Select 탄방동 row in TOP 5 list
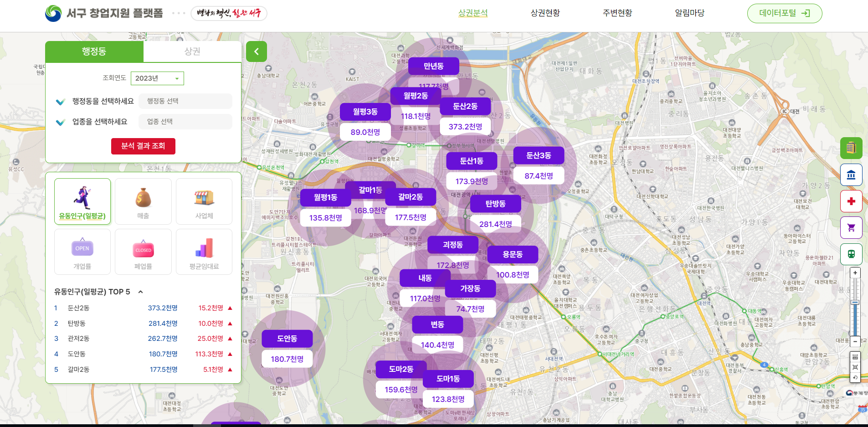The width and height of the screenshot is (868, 427). point(143,324)
